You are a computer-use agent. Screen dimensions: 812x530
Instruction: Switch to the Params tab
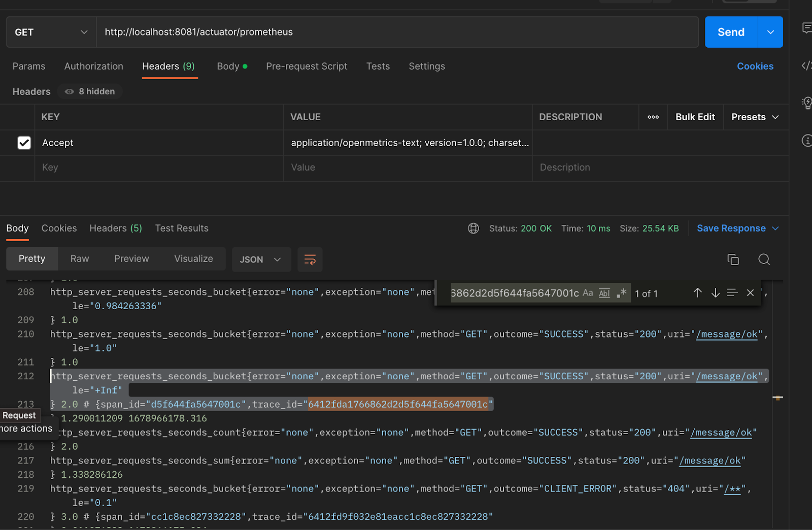tap(29, 67)
